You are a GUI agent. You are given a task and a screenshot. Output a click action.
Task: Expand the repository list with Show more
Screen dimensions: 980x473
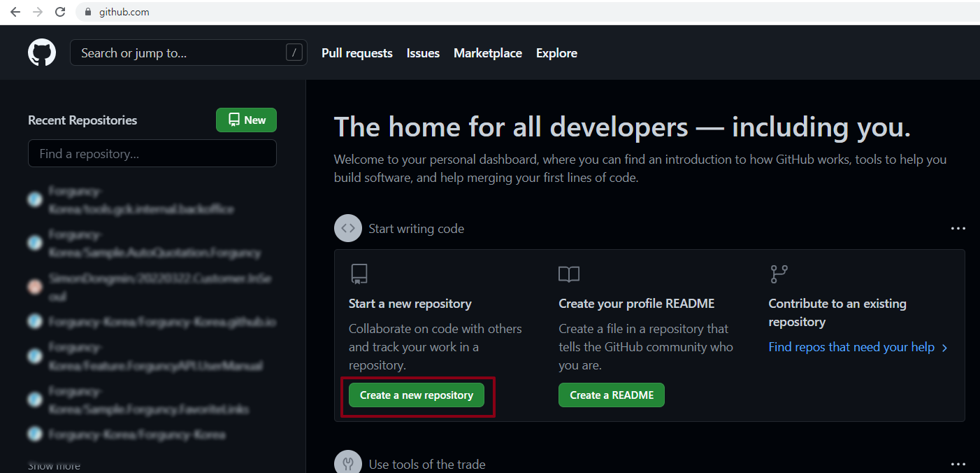(x=54, y=466)
